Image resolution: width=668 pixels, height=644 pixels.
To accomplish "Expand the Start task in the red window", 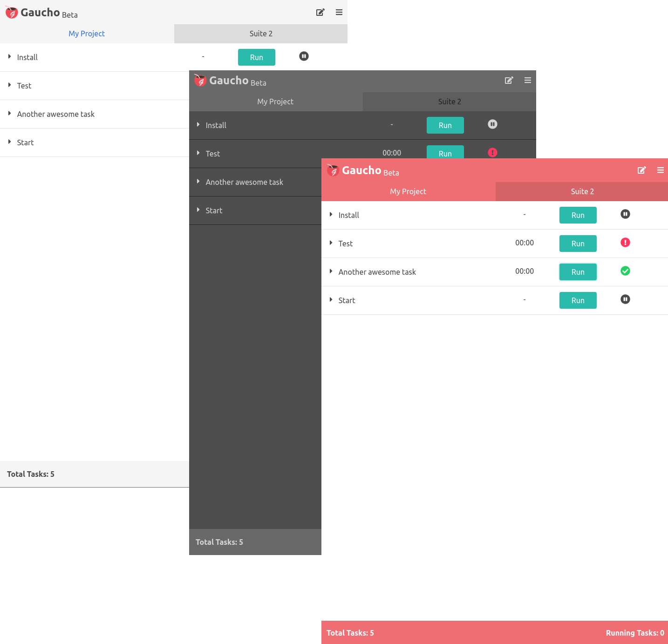I will (x=331, y=300).
